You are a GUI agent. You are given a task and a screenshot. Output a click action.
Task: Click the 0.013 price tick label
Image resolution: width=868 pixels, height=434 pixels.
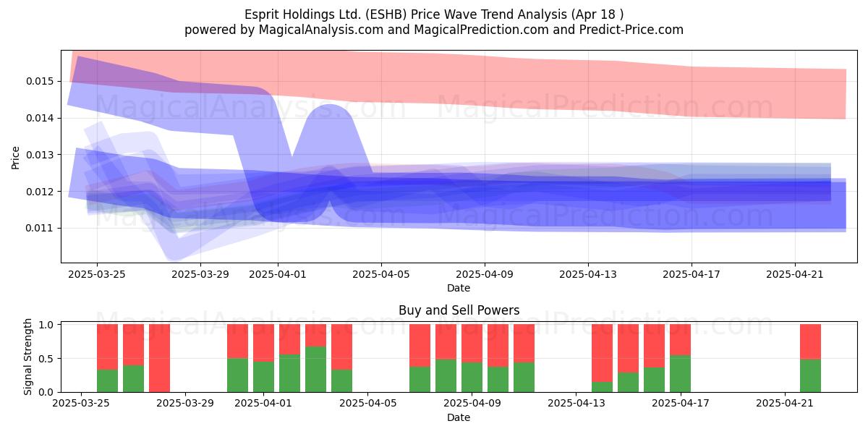point(40,155)
